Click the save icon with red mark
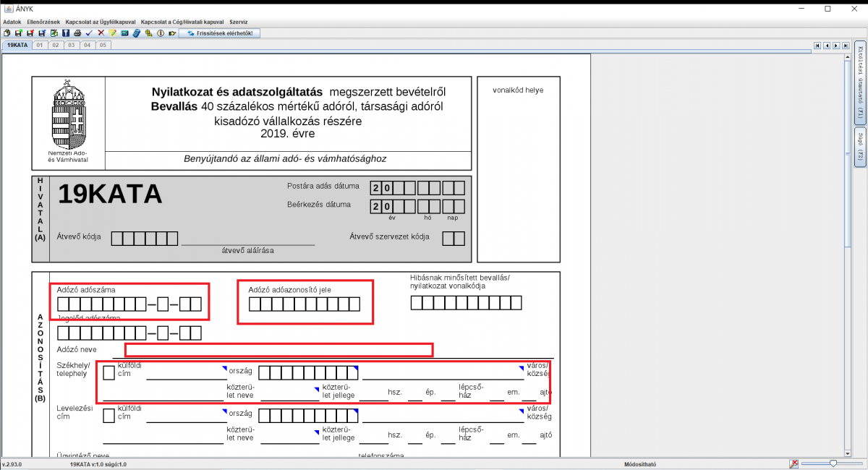 (30, 33)
